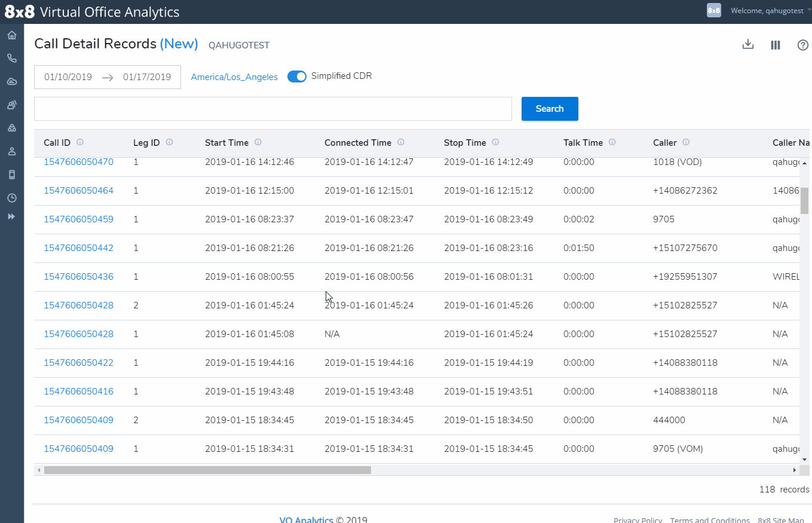Select the N/A connected time cell

click(x=332, y=334)
